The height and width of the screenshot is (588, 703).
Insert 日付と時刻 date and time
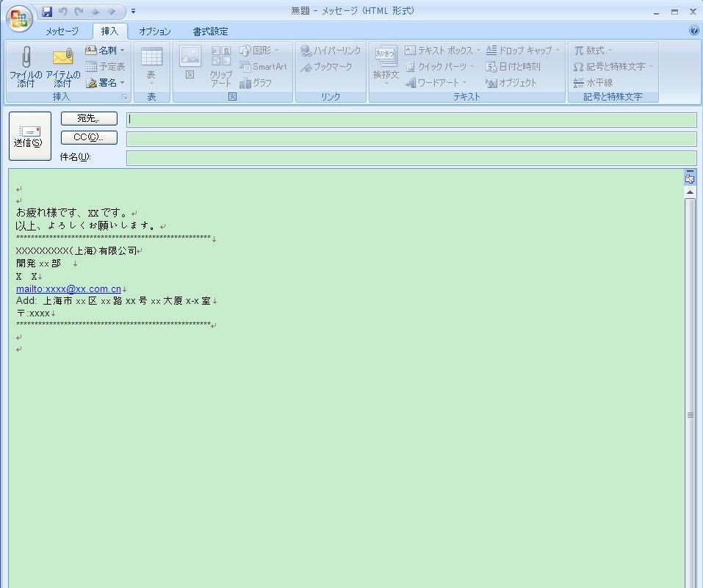(514, 66)
